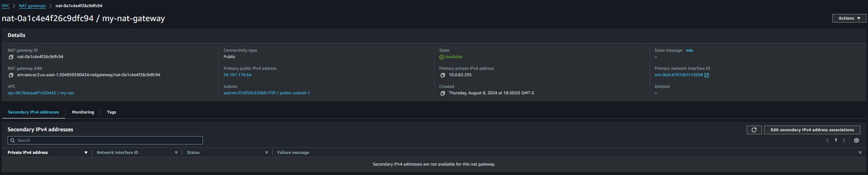This screenshot has width=868, height=175.
Task: Switch to the Tags tab
Action: tap(111, 112)
